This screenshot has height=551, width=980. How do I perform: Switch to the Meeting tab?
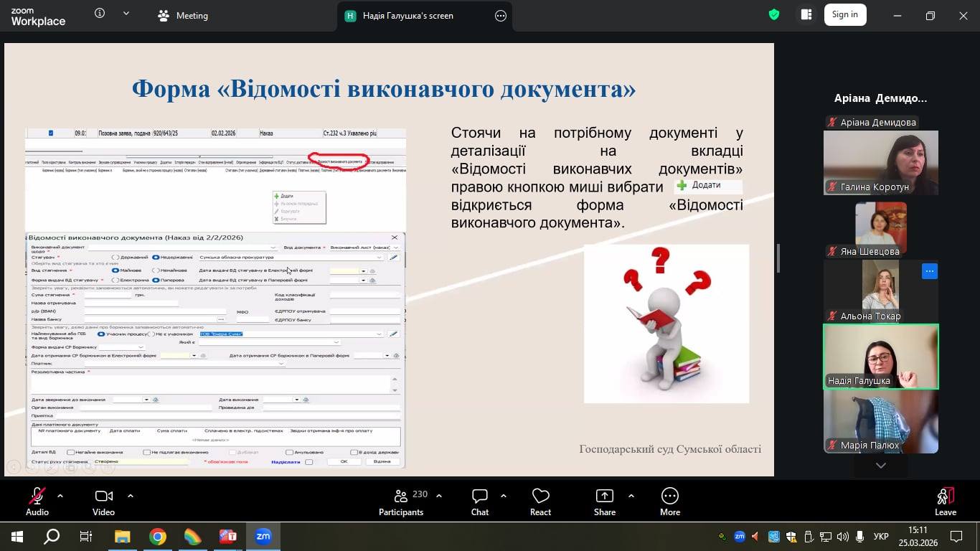click(x=184, y=16)
